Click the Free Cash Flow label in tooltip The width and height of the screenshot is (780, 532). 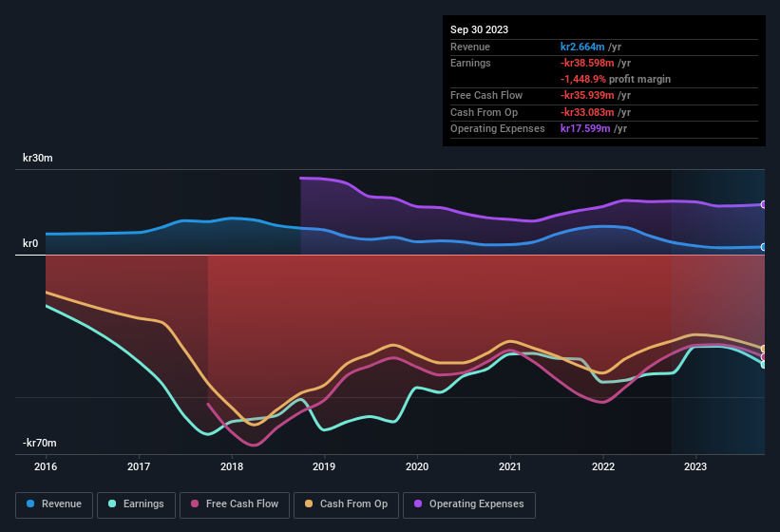coord(486,95)
